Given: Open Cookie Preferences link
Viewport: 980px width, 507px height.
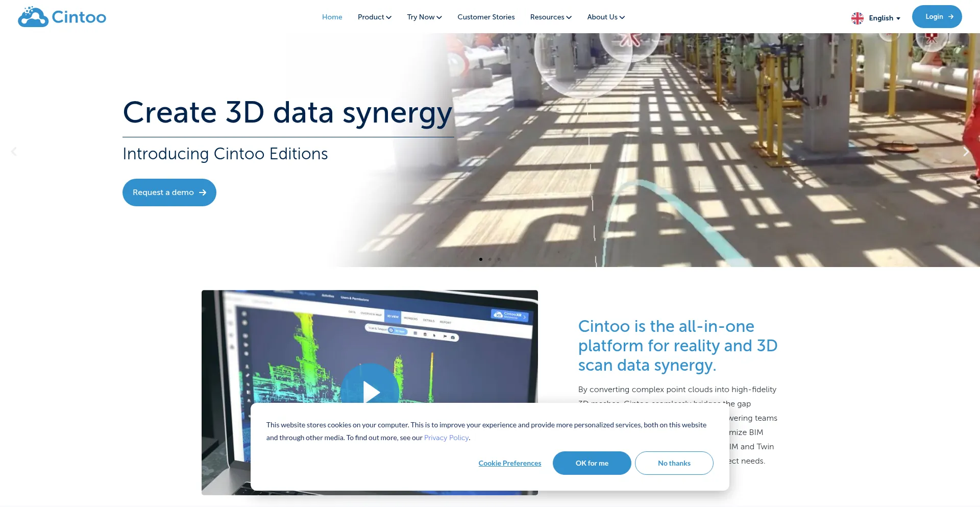Looking at the screenshot, I should pos(510,463).
